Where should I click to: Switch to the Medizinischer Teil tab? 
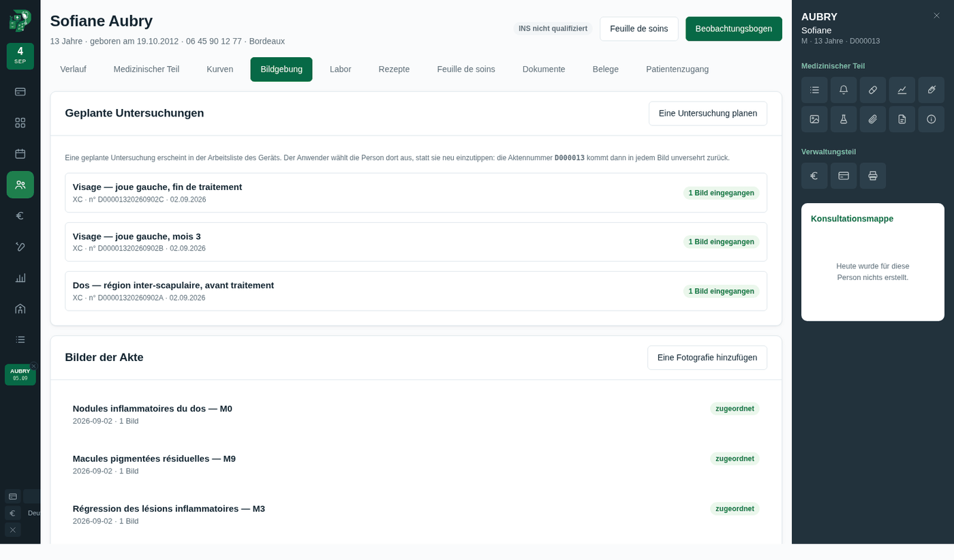[147, 69]
